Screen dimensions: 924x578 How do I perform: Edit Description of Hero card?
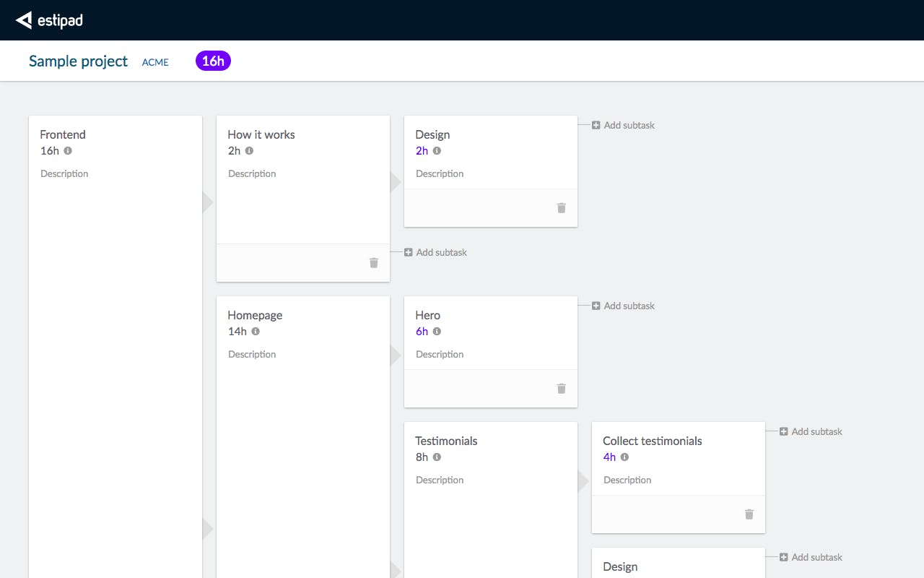coord(440,354)
